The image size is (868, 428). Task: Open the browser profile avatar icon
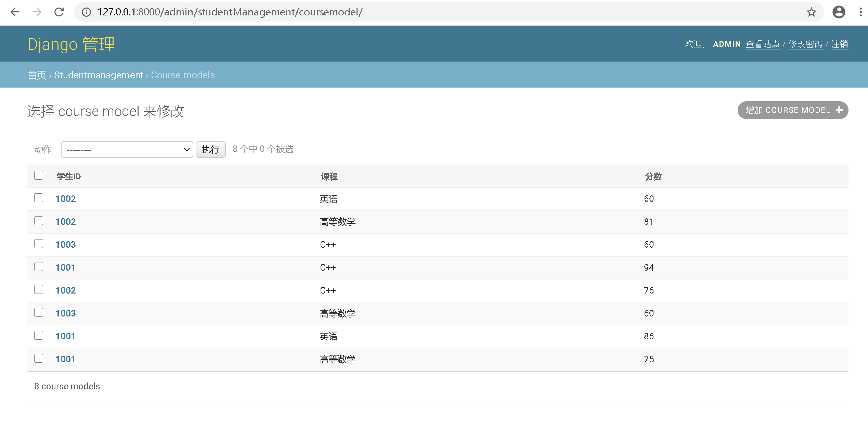click(839, 12)
